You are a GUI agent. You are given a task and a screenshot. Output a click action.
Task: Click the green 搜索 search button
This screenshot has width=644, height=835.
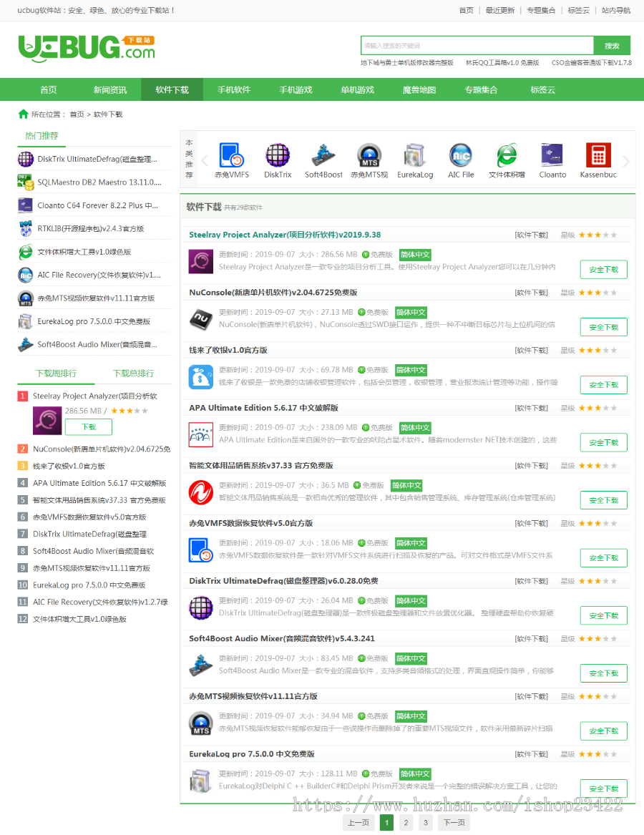[x=612, y=45]
